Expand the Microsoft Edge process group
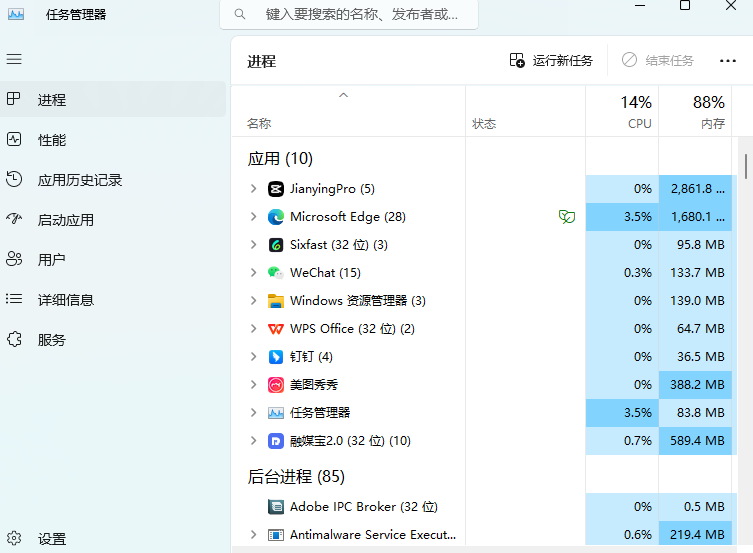This screenshot has height=553, width=753. tap(253, 217)
